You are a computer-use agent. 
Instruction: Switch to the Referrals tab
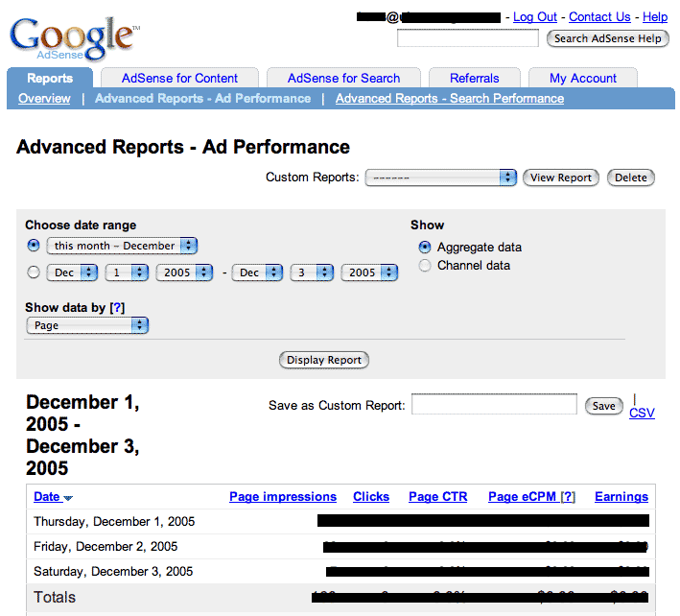(475, 78)
